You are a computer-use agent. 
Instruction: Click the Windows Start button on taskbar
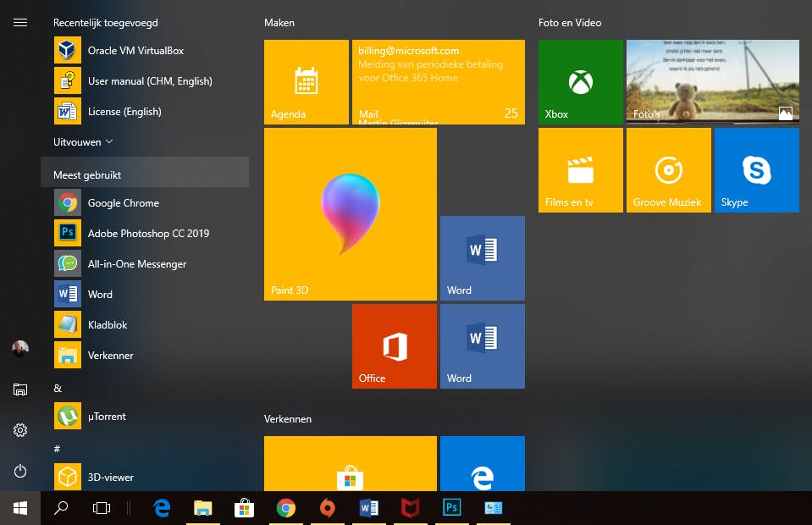tap(20, 508)
